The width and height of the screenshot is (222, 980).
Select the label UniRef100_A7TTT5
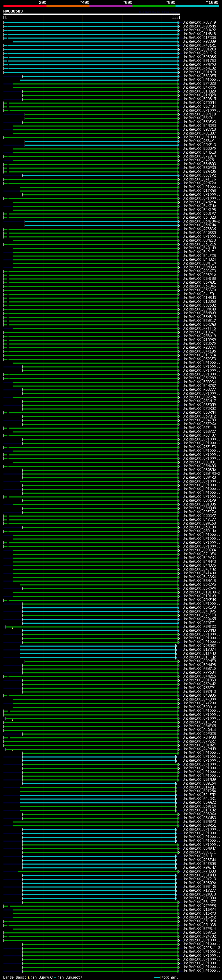[199, 328]
